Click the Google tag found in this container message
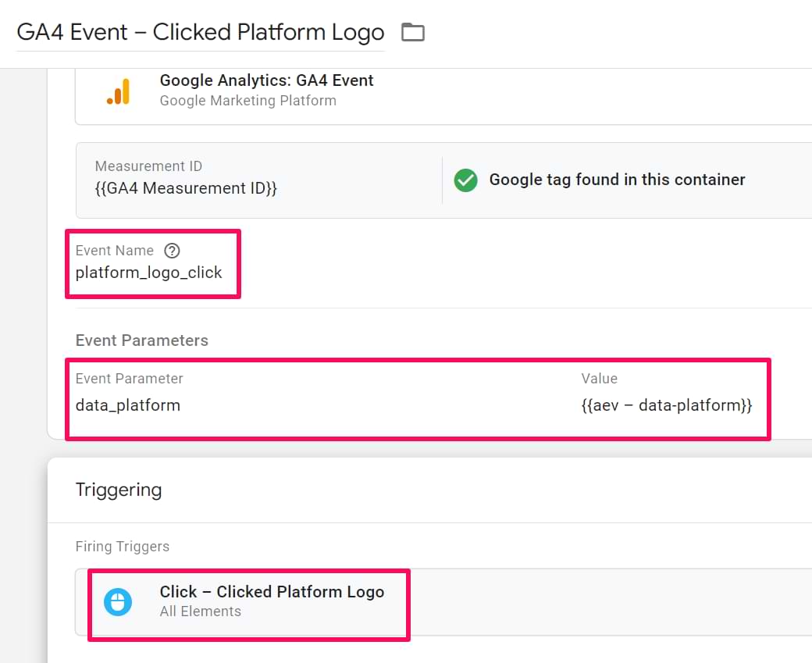The width and height of the screenshot is (812, 663). 617,180
